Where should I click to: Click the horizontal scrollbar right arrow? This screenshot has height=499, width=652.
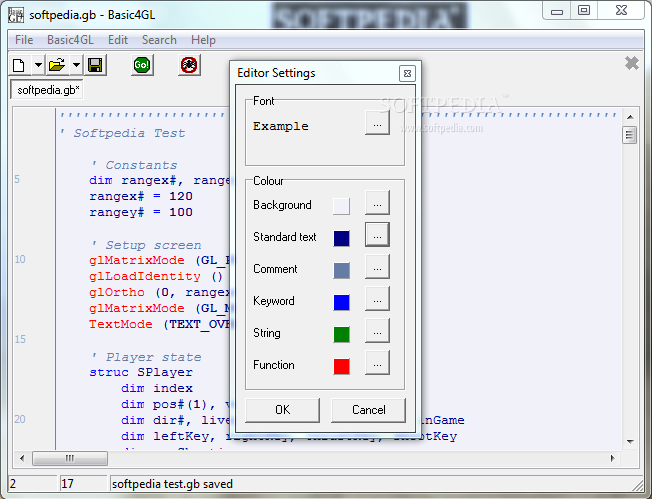tap(612, 459)
